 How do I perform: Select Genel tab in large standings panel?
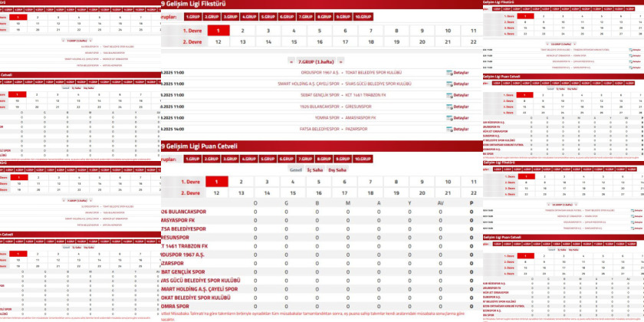(x=294, y=169)
